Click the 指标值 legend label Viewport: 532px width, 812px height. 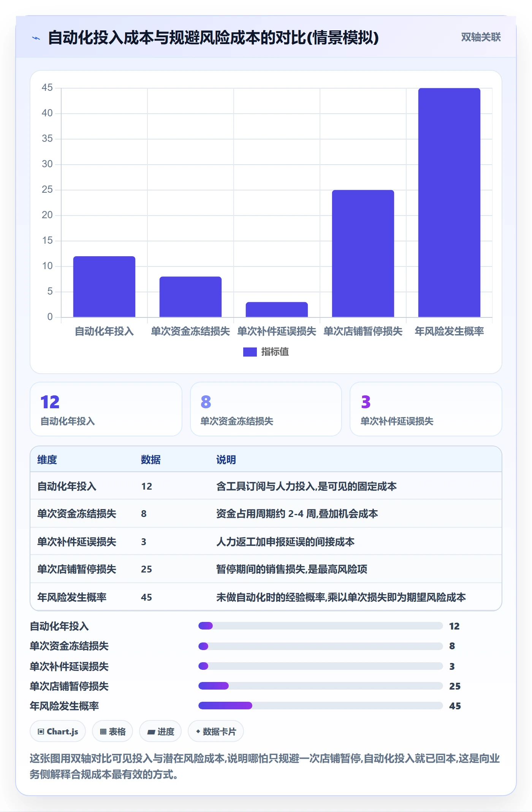point(275,352)
